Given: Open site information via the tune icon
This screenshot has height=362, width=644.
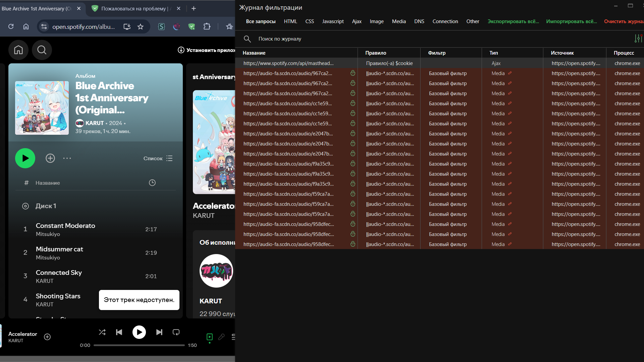Looking at the screenshot, I should click(x=44, y=26).
